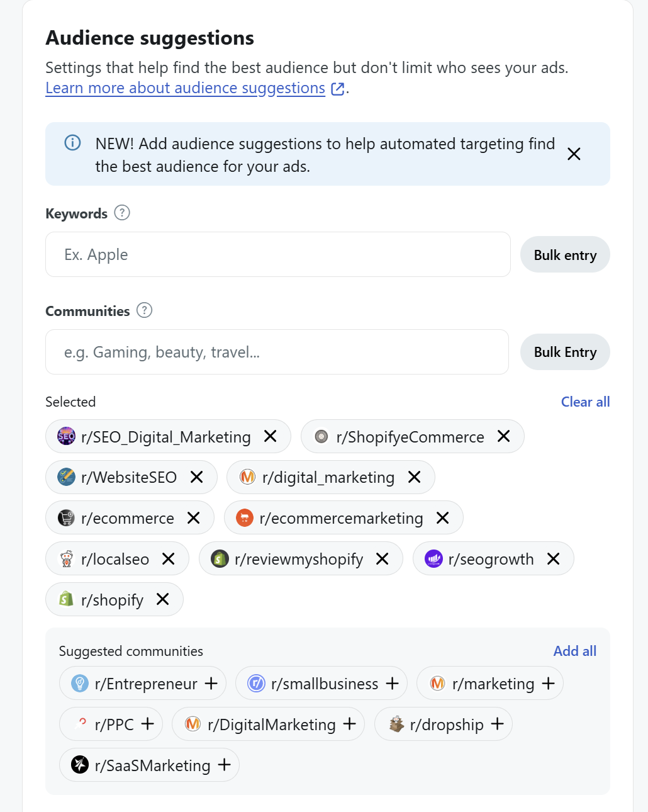
Task: Add r/PPC with plus icon
Action: pyautogui.click(x=148, y=724)
